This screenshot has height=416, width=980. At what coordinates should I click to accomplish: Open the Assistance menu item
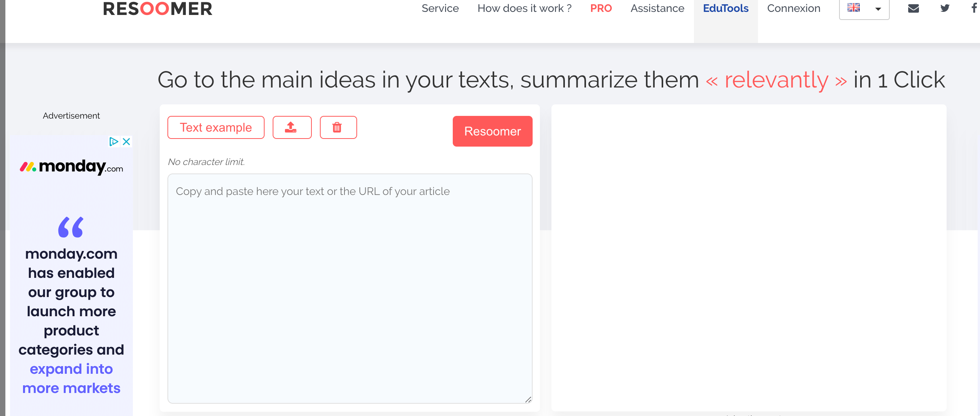[x=657, y=8]
